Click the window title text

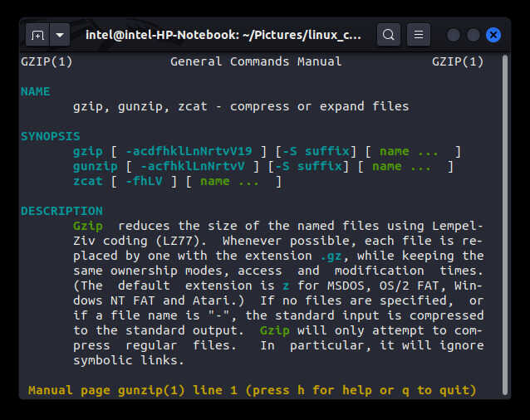[223, 35]
